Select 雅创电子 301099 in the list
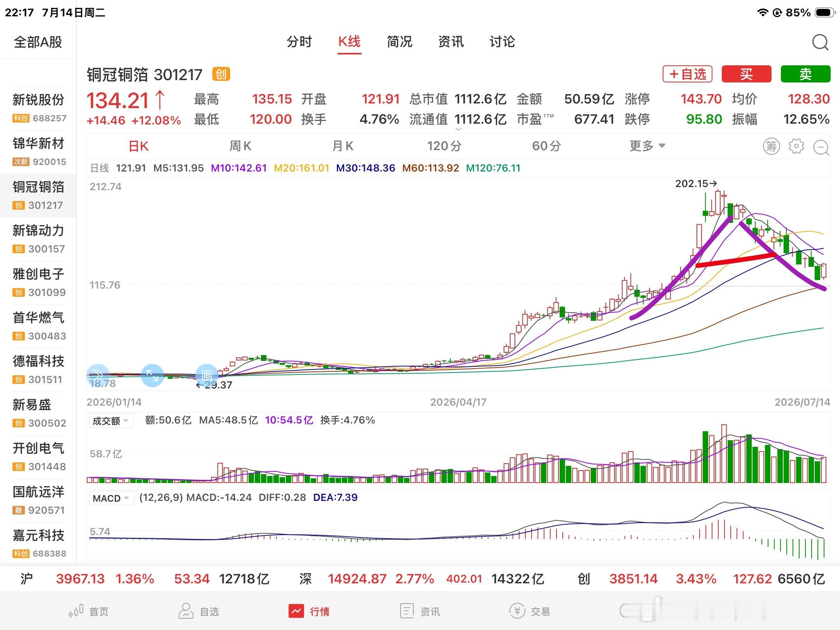The image size is (840, 630). coord(38,282)
